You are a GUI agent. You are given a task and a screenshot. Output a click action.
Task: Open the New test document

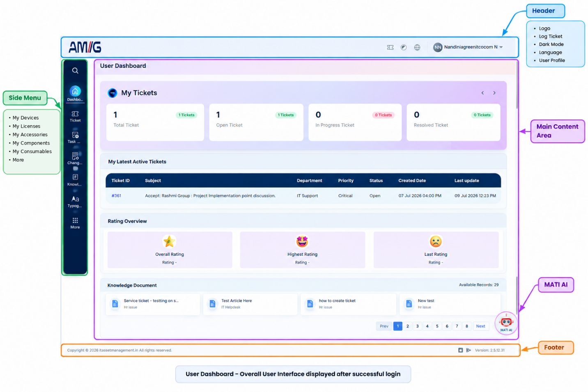click(x=450, y=304)
